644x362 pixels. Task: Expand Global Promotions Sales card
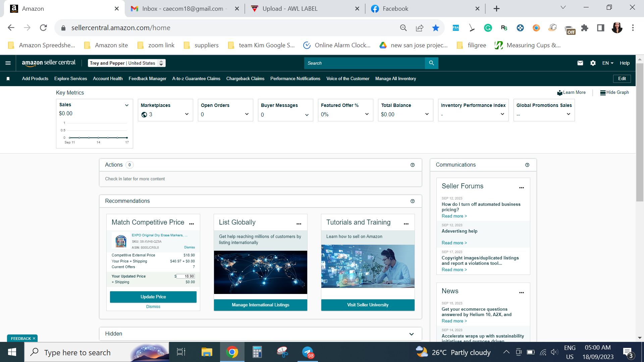click(x=569, y=114)
